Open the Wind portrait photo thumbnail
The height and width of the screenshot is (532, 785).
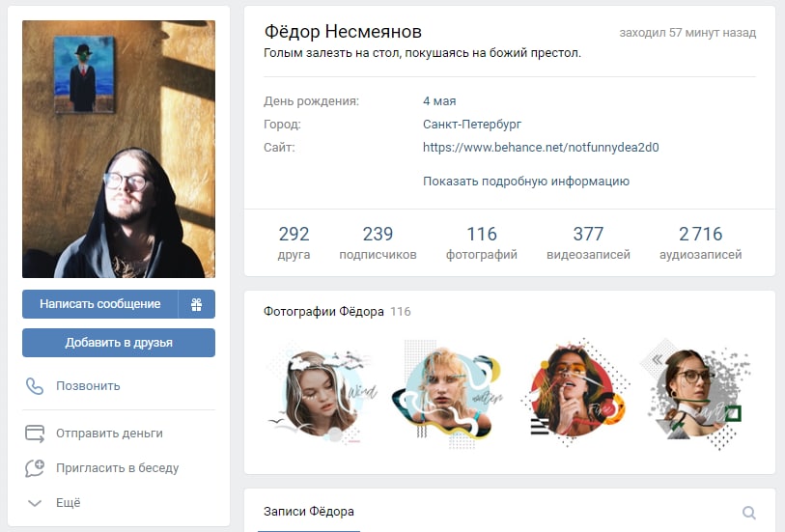tap(322, 394)
